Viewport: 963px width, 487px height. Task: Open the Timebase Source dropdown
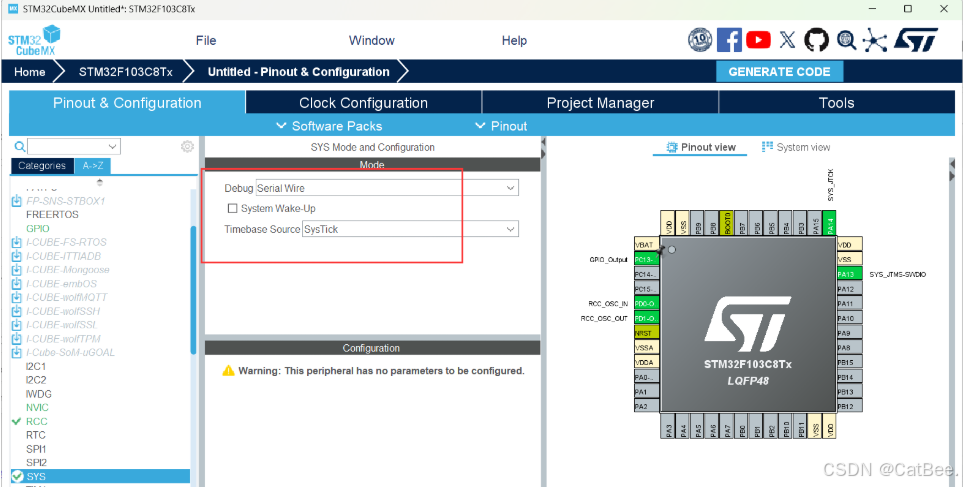click(x=410, y=229)
